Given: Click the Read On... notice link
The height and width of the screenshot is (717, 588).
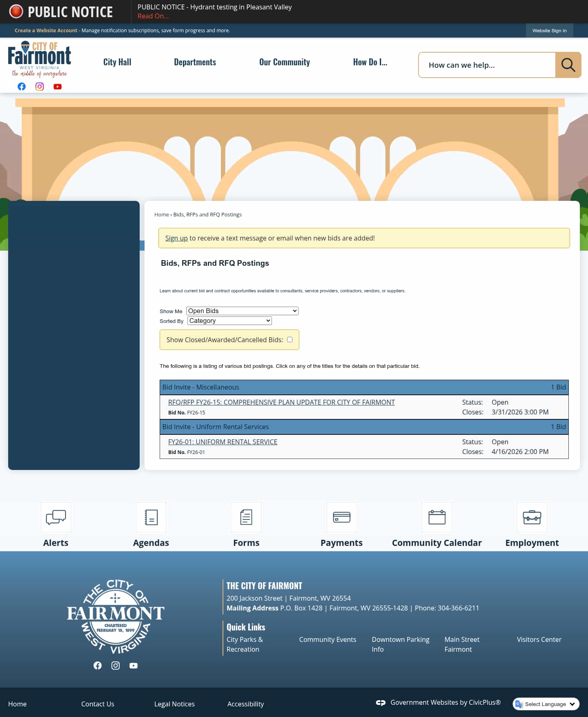Looking at the screenshot, I should point(153,16).
